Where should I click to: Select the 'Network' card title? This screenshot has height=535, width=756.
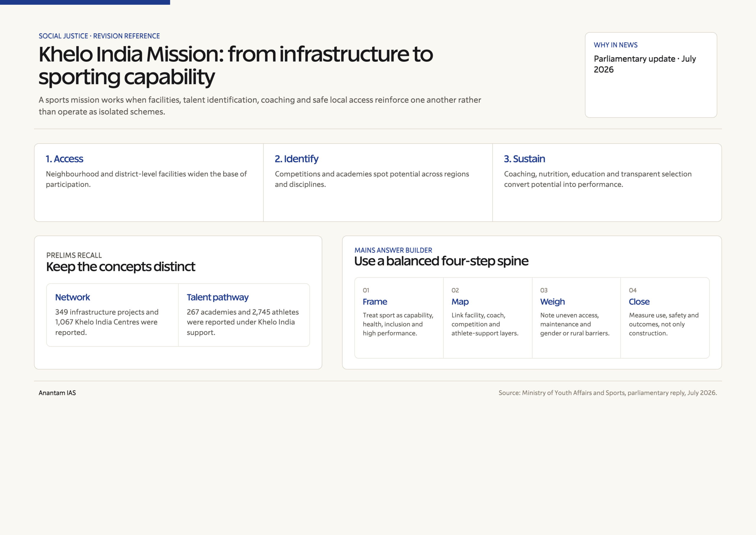(x=72, y=297)
